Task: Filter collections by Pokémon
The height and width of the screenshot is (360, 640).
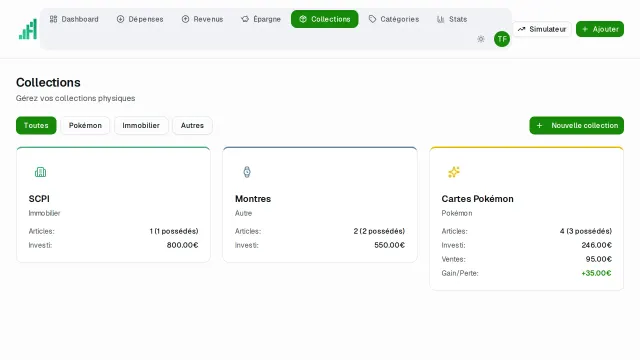Action: (x=85, y=125)
